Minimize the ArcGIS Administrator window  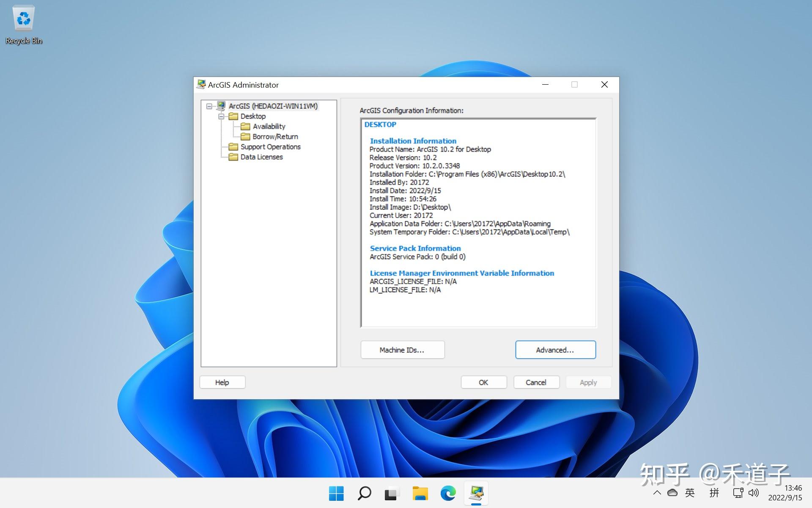click(x=546, y=85)
